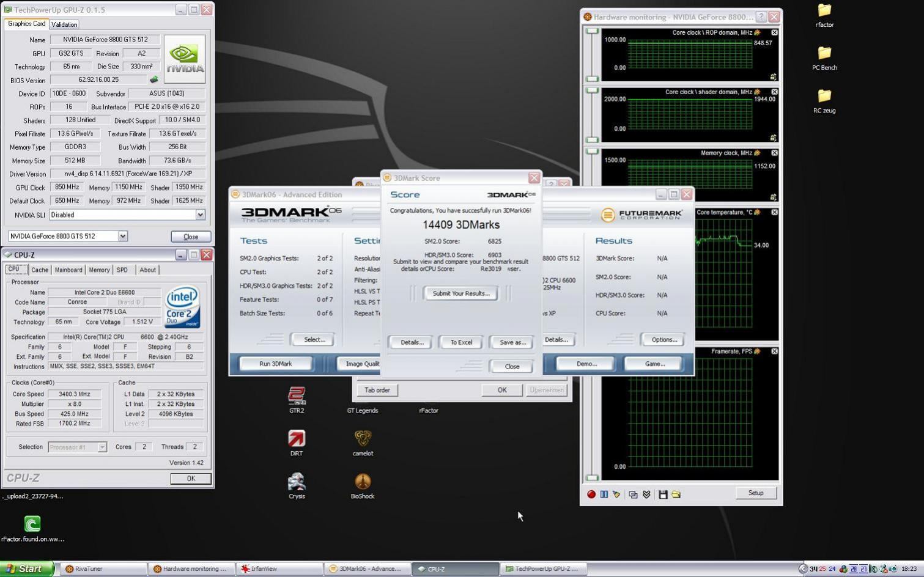The height and width of the screenshot is (577, 924).
Task: Save monitoring data with the floppy disk icon
Action: [663, 494]
